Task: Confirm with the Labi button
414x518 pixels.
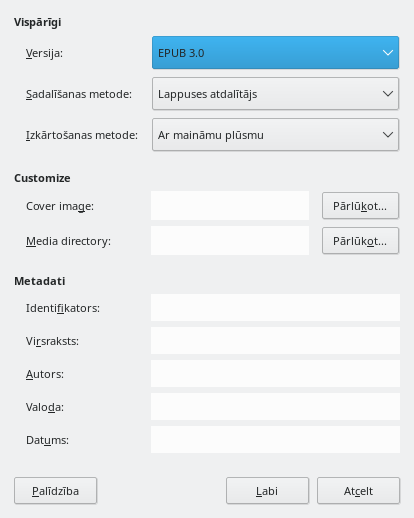Action: tap(267, 491)
